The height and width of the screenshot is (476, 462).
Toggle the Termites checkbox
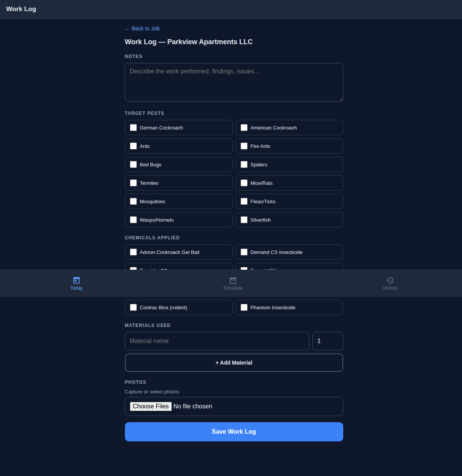point(133,182)
